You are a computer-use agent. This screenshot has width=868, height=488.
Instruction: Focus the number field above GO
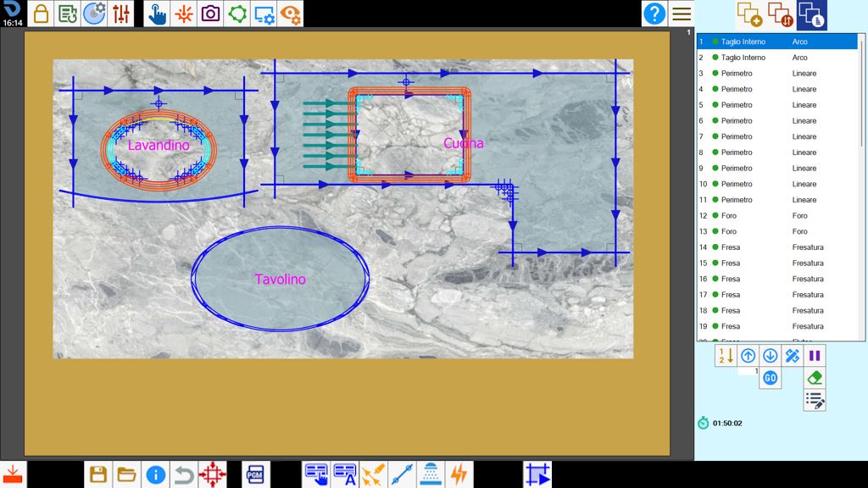[748, 371]
